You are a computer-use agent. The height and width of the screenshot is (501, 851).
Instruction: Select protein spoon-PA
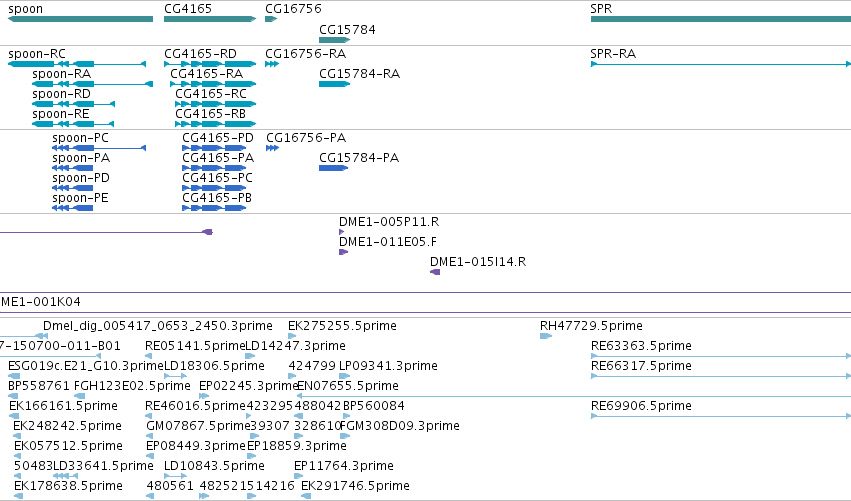(73, 168)
